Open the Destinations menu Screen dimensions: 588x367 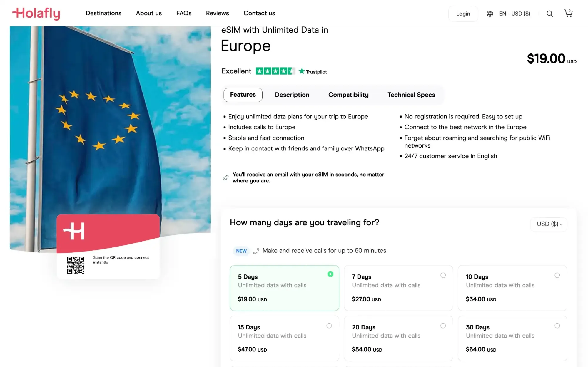103,13
